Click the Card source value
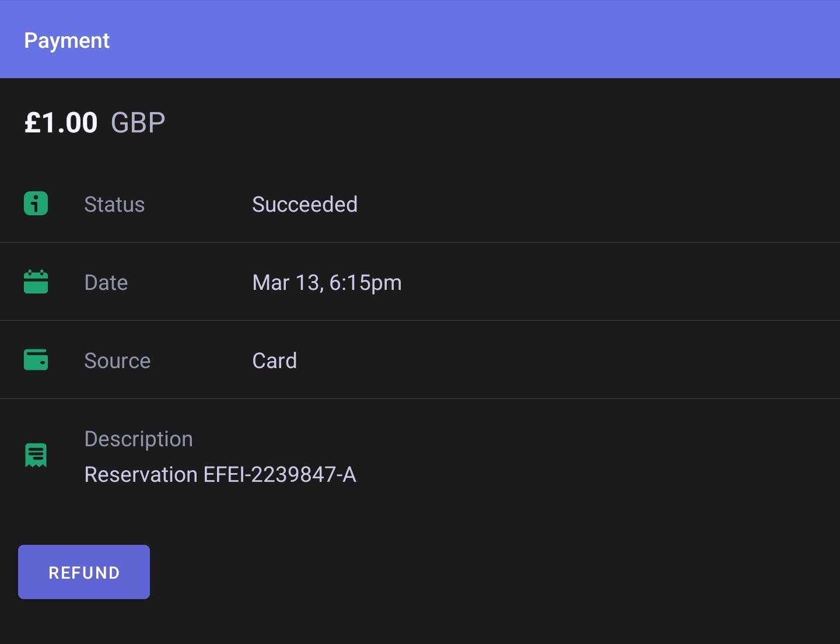Screen dimensions: 840x644 (x=274, y=360)
